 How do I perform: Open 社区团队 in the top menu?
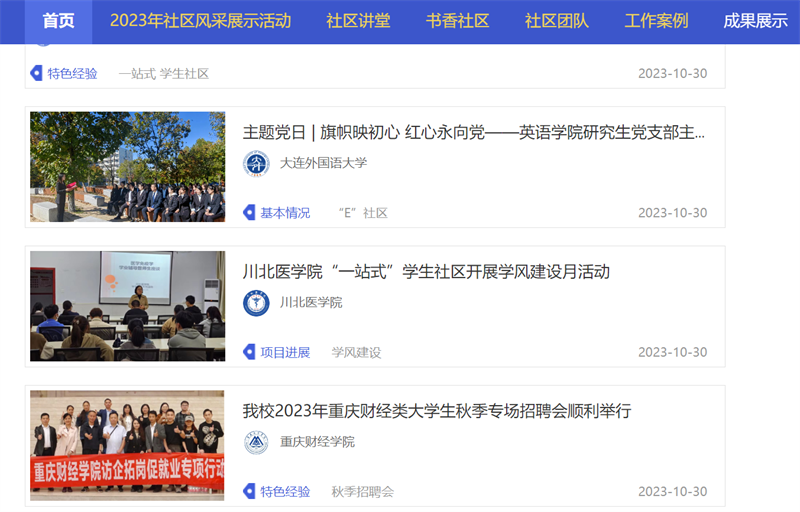557,21
